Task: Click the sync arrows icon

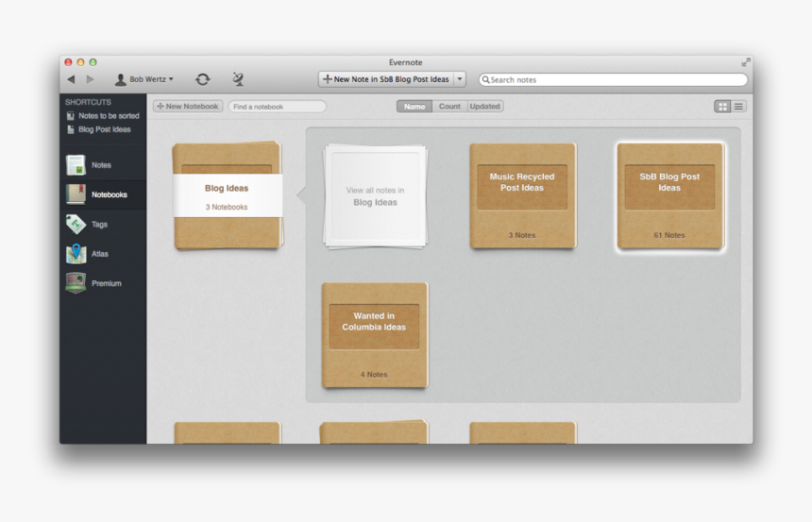Action: pyautogui.click(x=202, y=79)
